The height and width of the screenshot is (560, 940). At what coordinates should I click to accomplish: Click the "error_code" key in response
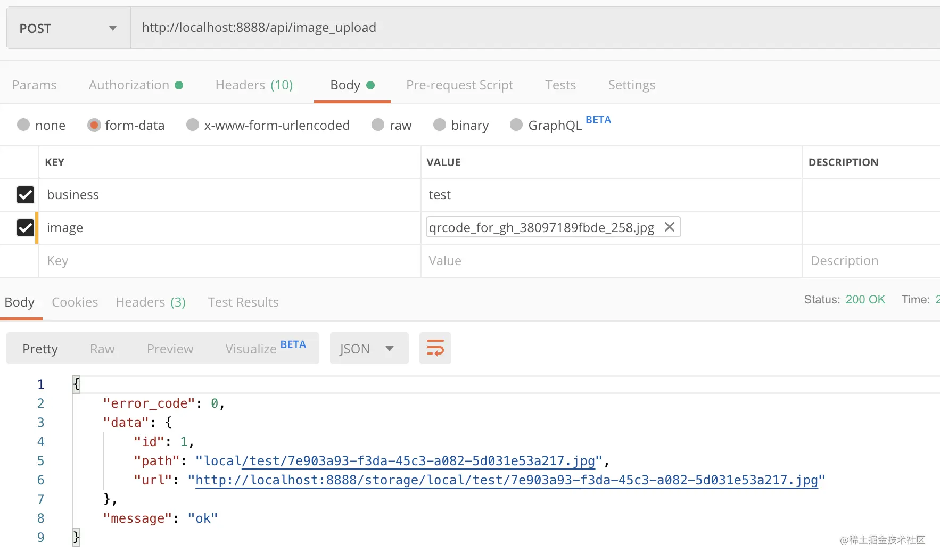tap(149, 403)
